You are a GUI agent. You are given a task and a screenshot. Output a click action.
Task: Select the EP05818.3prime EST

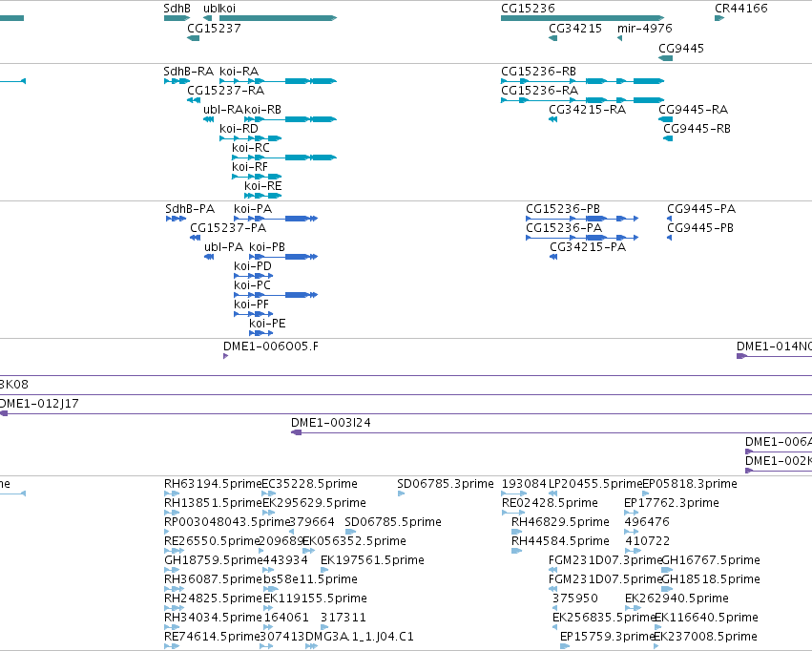pyautogui.click(x=646, y=493)
